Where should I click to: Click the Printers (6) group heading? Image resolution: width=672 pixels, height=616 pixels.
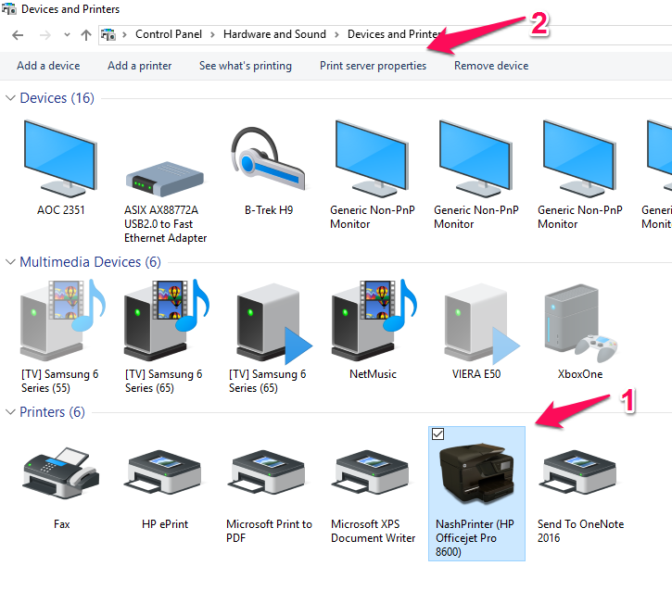pyautogui.click(x=52, y=411)
